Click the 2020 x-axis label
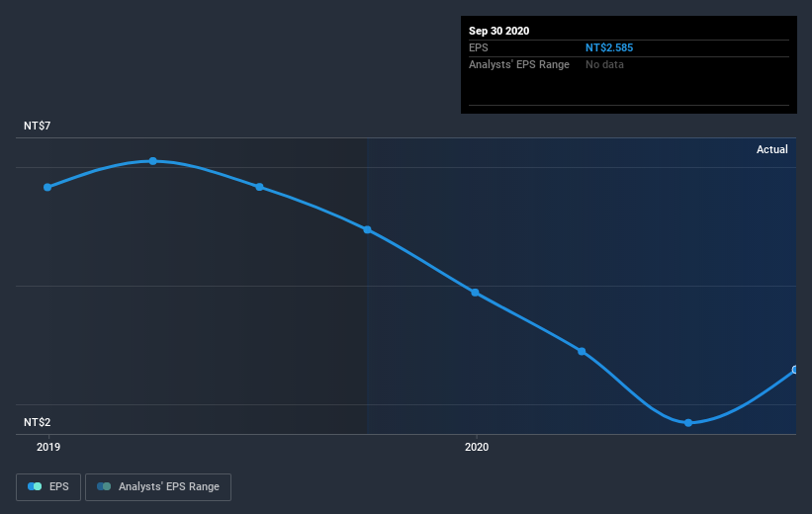 [x=477, y=447]
